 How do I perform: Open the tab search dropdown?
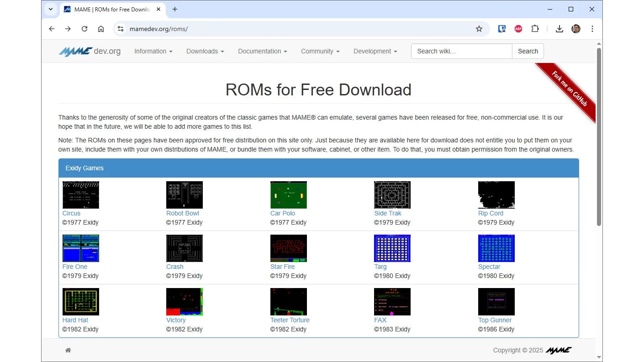(x=51, y=9)
